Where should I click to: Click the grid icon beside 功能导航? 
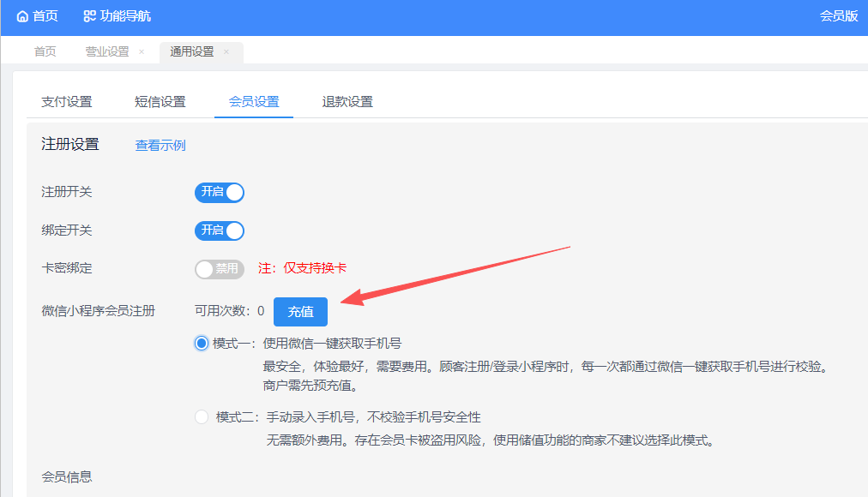coord(89,16)
